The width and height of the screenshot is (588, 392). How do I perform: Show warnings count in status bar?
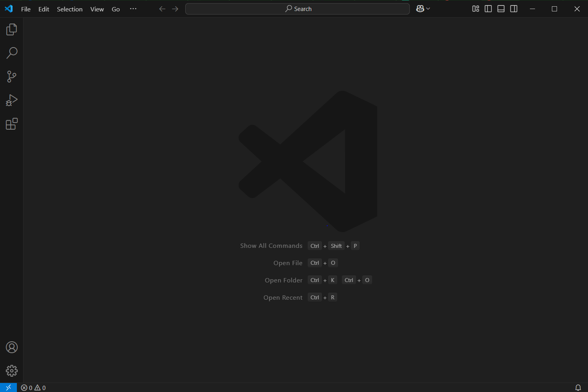coord(40,388)
